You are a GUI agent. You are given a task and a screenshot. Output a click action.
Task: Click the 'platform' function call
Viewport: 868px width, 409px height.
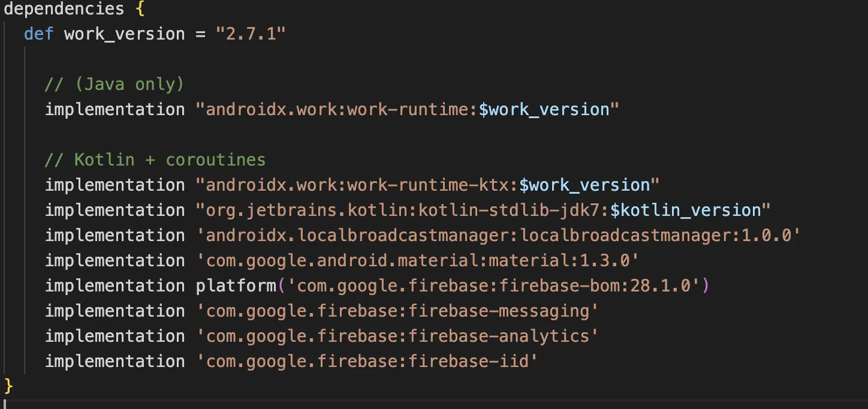[x=236, y=286]
